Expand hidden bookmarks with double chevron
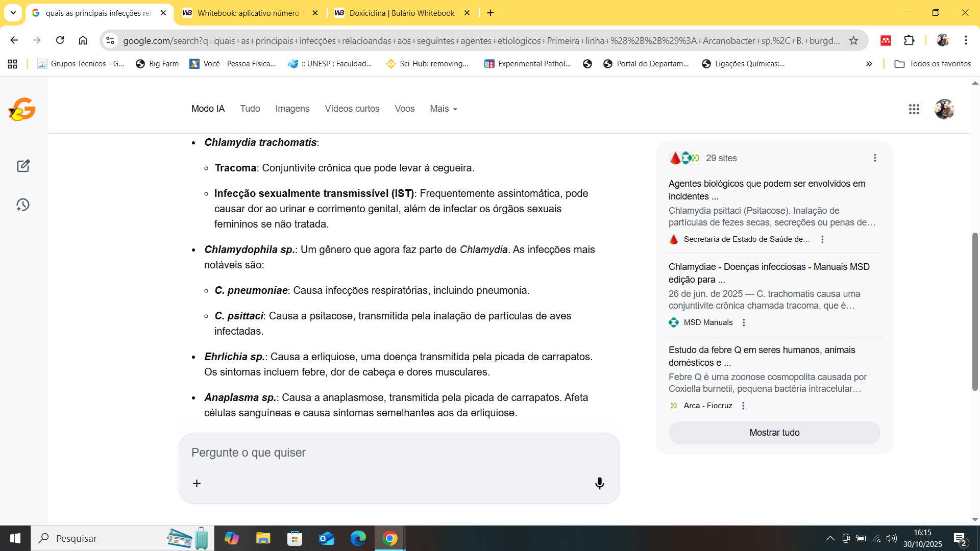 pos(869,64)
